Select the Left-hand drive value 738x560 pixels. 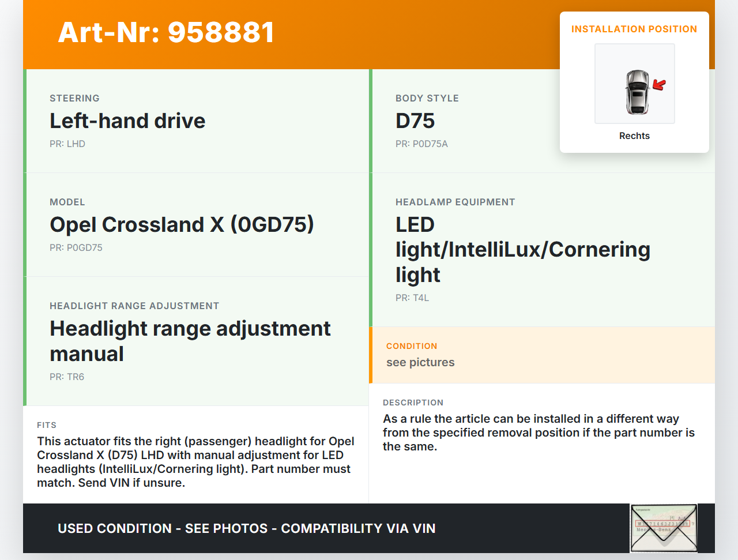pyautogui.click(x=127, y=121)
